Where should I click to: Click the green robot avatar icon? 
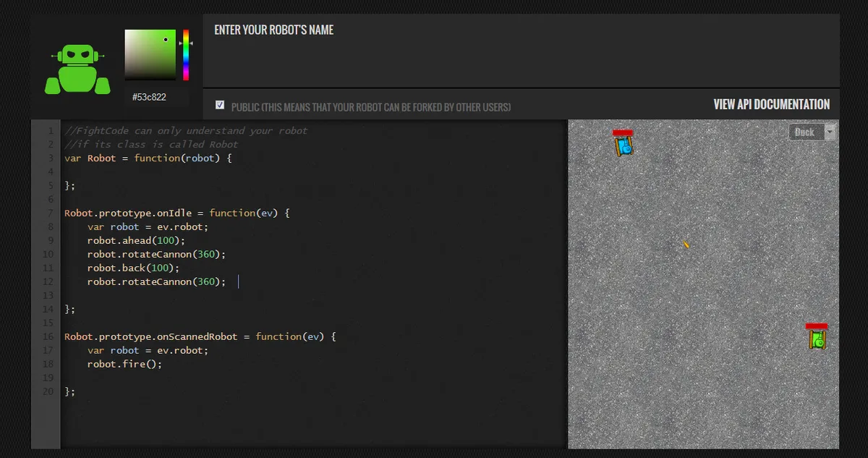point(77,69)
